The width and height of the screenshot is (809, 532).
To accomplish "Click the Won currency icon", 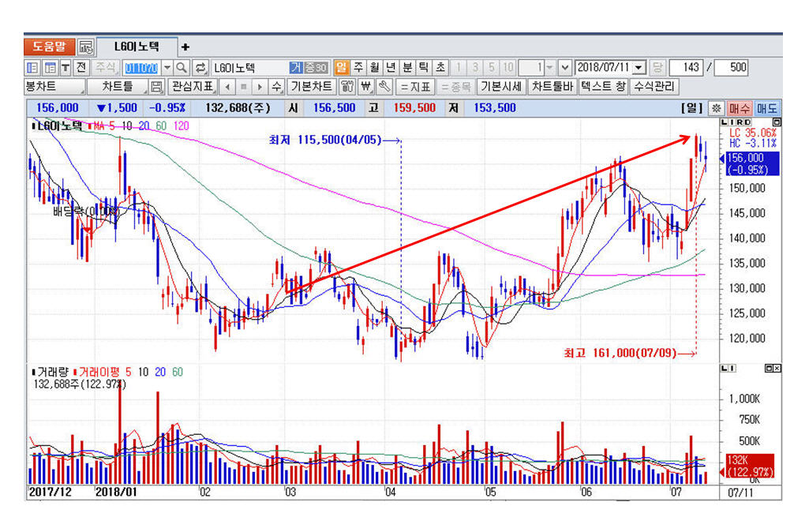I will [x=366, y=87].
